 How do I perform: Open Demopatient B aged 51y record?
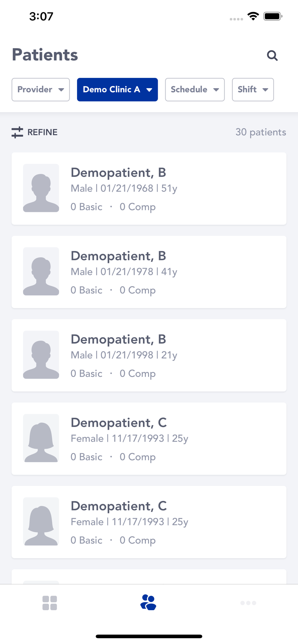[149, 189]
